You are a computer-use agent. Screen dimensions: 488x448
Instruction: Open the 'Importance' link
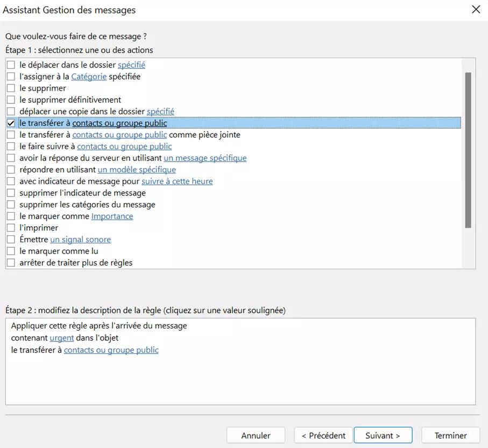coord(112,216)
